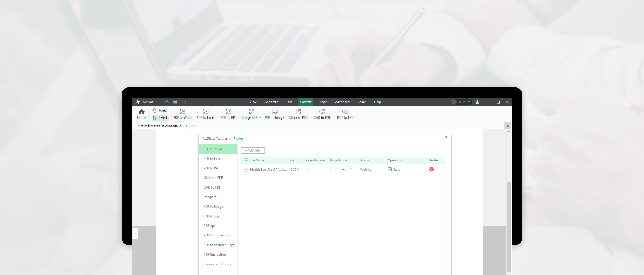Click the page range end field
Image resolution: width=644 pixels, height=275 pixels.
pyautogui.click(x=351, y=170)
